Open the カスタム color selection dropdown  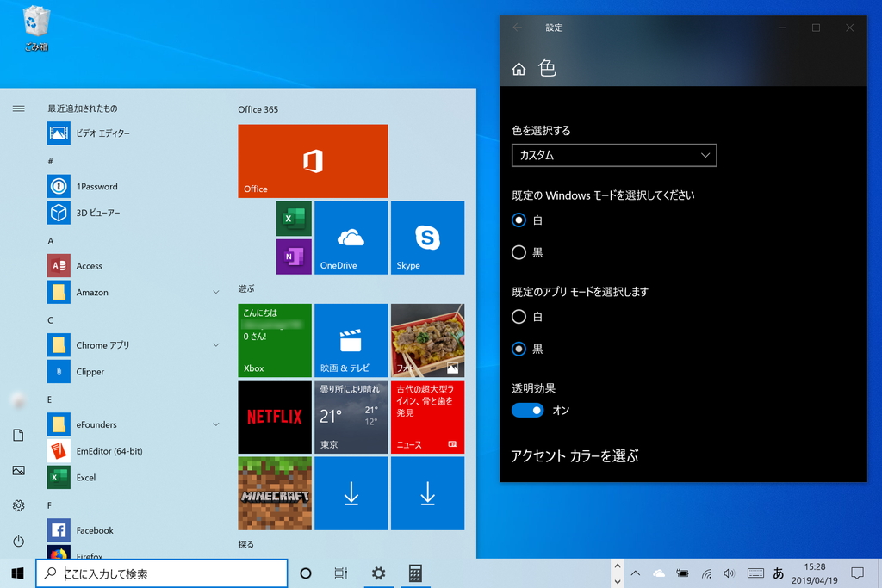coord(613,155)
